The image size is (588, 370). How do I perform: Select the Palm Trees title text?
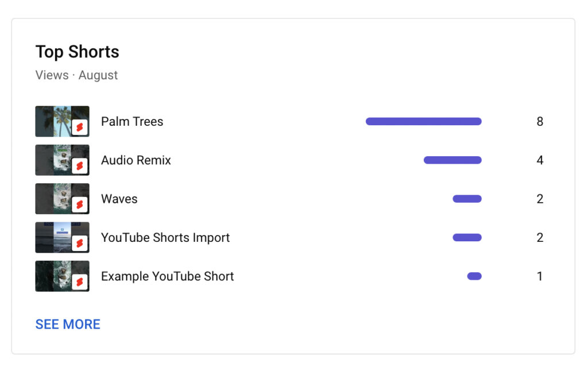(132, 121)
